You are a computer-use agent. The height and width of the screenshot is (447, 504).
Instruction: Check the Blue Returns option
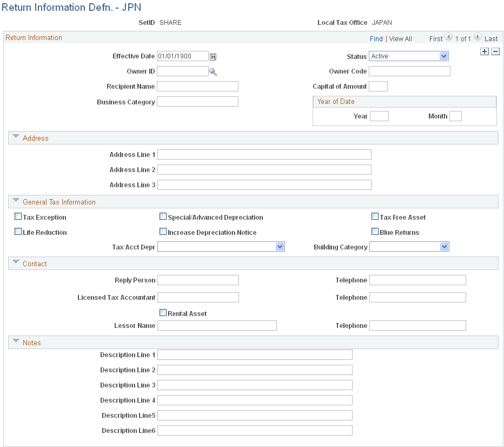coord(375,232)
